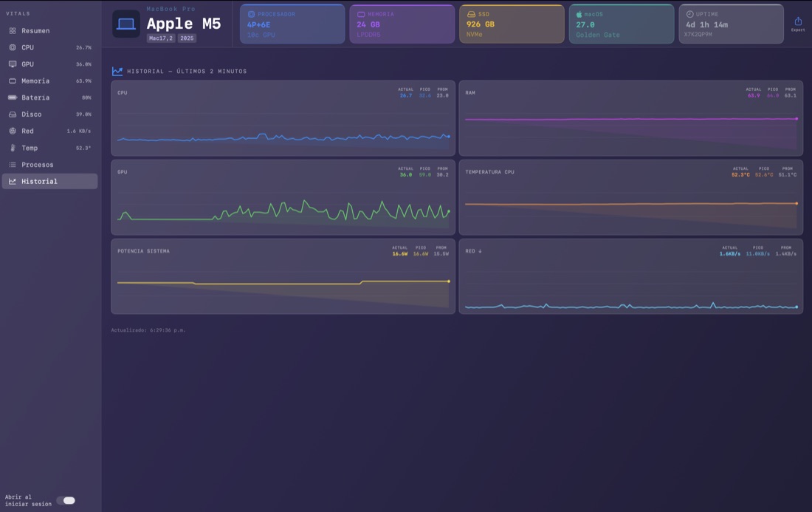Click the drive icon in SSD card
The height and width of the screenshot is (512, 812).
coord(471,15)
